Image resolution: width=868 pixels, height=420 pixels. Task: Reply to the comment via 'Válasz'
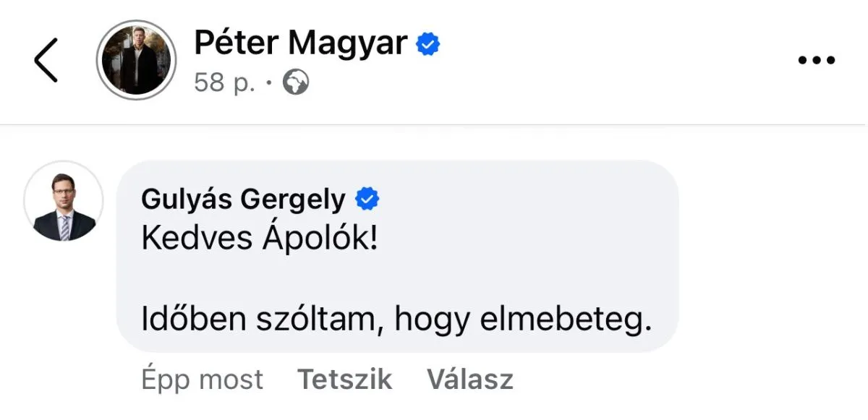470,379
